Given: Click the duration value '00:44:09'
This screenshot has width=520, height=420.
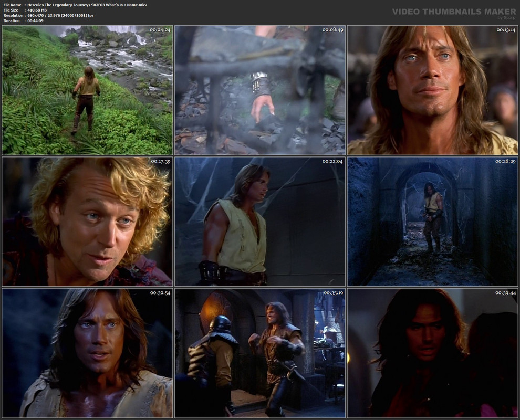Looking at the screenshot, I should (36, 21).
